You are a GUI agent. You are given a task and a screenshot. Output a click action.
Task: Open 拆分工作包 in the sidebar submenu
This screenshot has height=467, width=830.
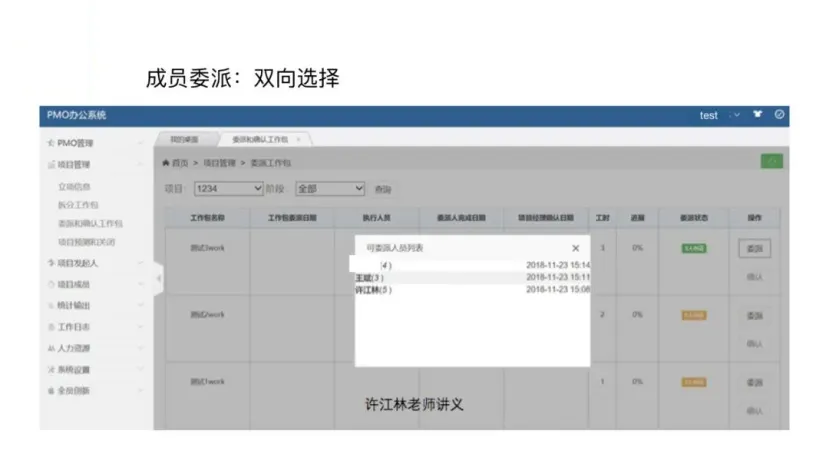coord(78,205)
